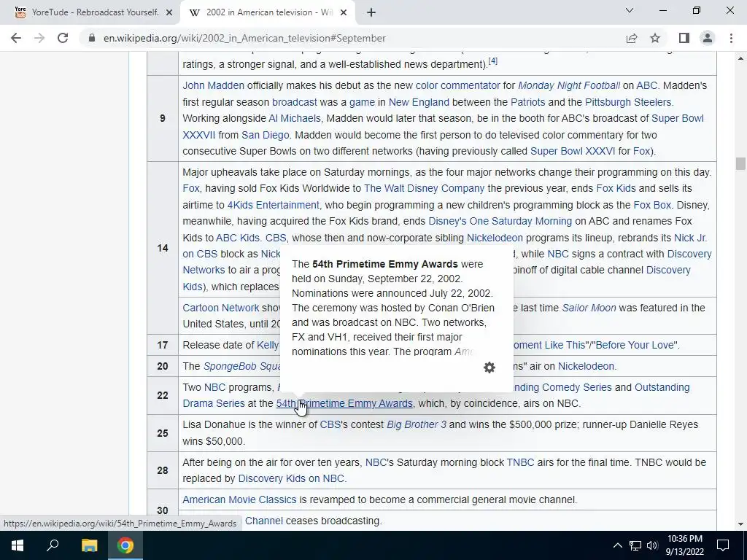Click the scrollbar down arrow
The image size is (747, 560).
pos(740,525)
